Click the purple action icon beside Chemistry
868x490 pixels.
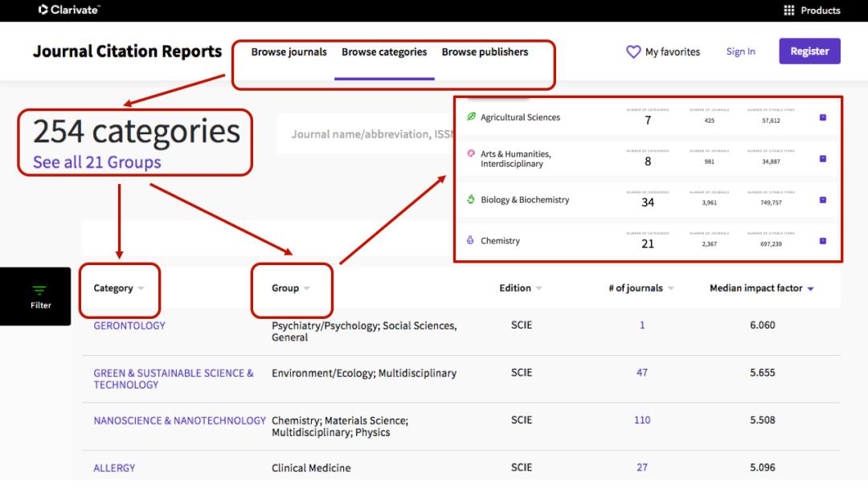(x=822, y=240)
